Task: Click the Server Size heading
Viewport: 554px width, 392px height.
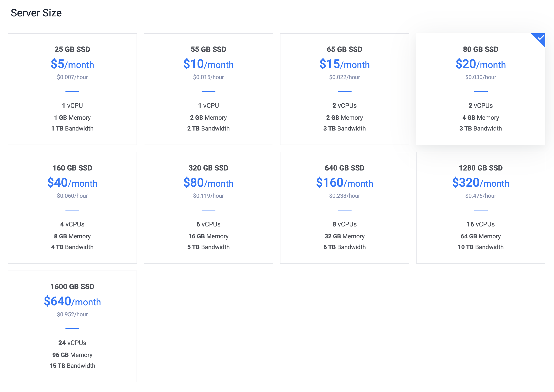Action: pyautogui.click(x=36, y=13)
